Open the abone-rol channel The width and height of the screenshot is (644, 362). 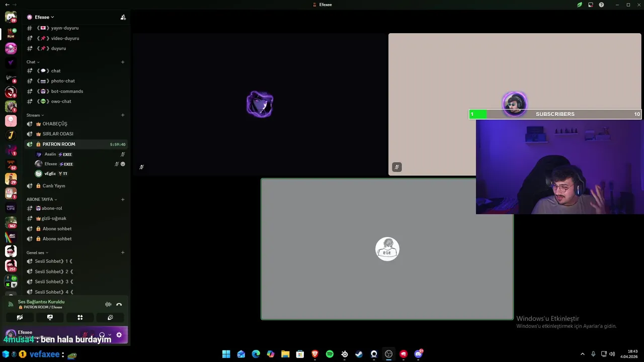[x=75, y=208]
